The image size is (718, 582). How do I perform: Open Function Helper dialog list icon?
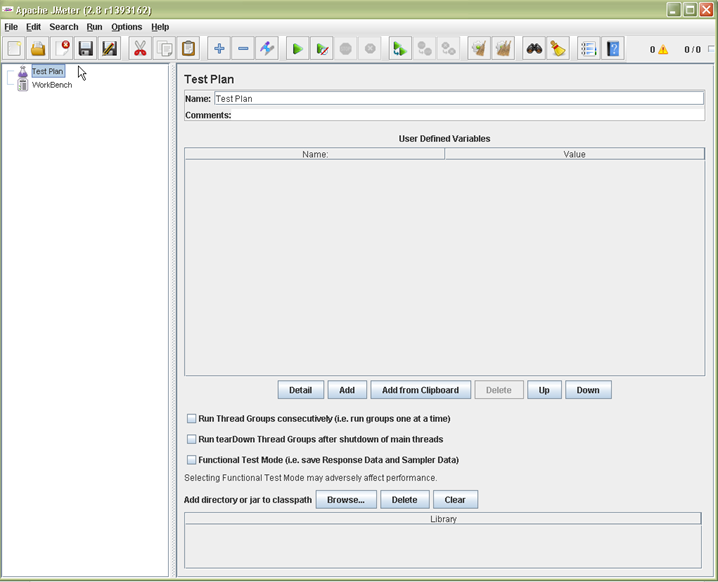pyautogui.click(x=588, y=49)
